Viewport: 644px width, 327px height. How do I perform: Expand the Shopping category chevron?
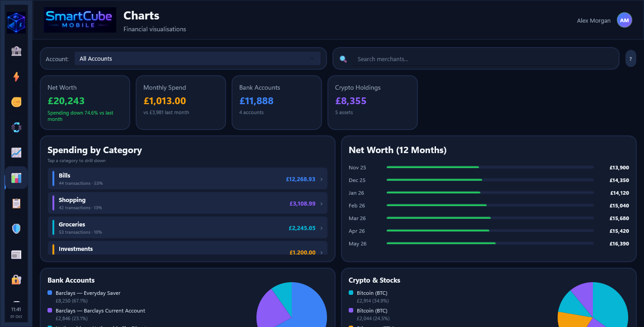tap(322, 204)
